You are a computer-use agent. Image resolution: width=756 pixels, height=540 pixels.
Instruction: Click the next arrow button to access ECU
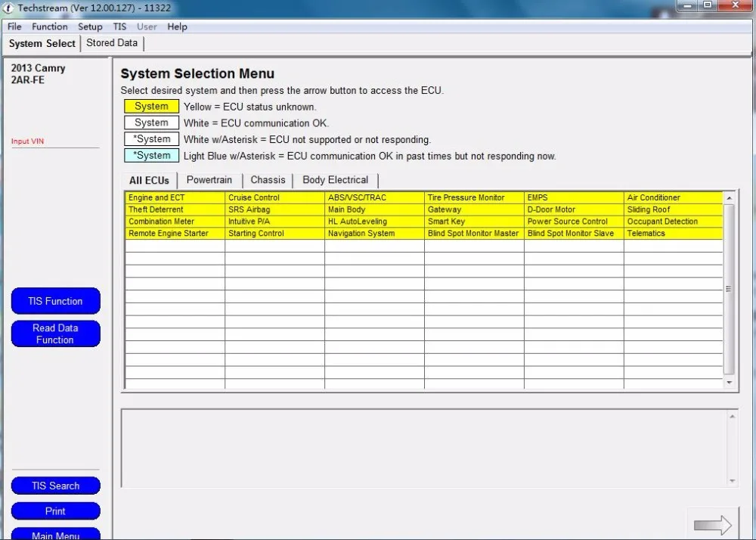tap(712, 524)
